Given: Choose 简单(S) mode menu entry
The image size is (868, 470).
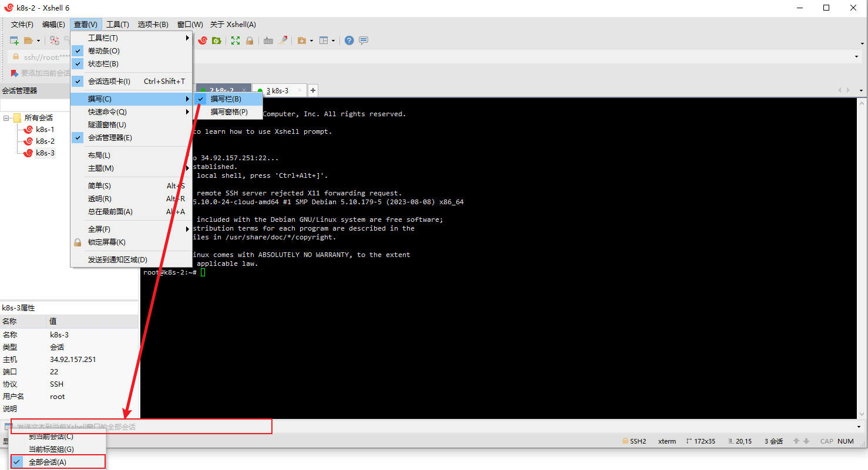Looking at the screenshot, I should click(131, 186).
